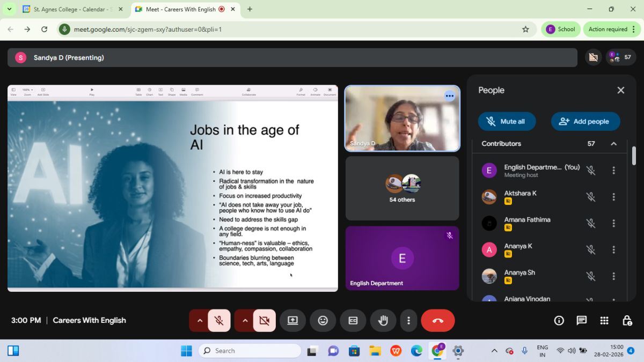Open more options menu for Ananya K

(x=613, y=249)
